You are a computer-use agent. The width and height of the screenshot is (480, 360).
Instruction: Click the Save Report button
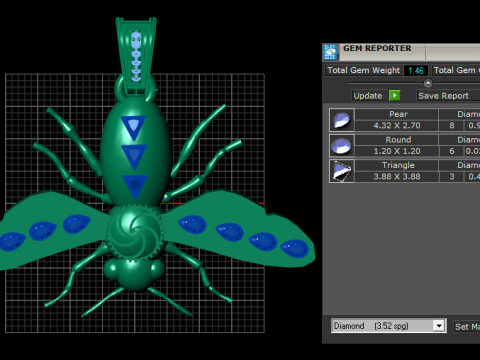point(448,96)
